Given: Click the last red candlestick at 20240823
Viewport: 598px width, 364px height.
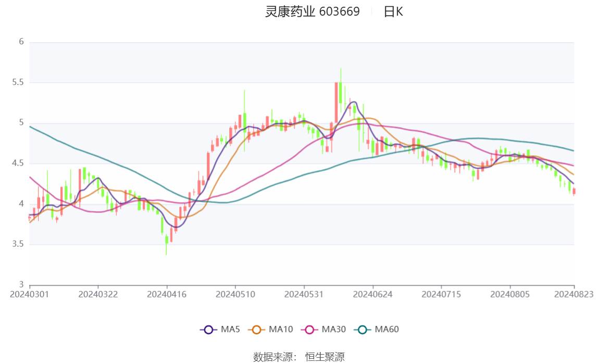Looking at the screenshot, I should tap(574, 191).
